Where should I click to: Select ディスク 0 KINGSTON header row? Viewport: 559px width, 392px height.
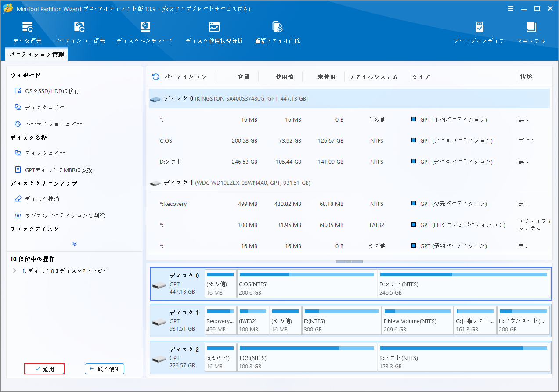click(x=349, y=99)
